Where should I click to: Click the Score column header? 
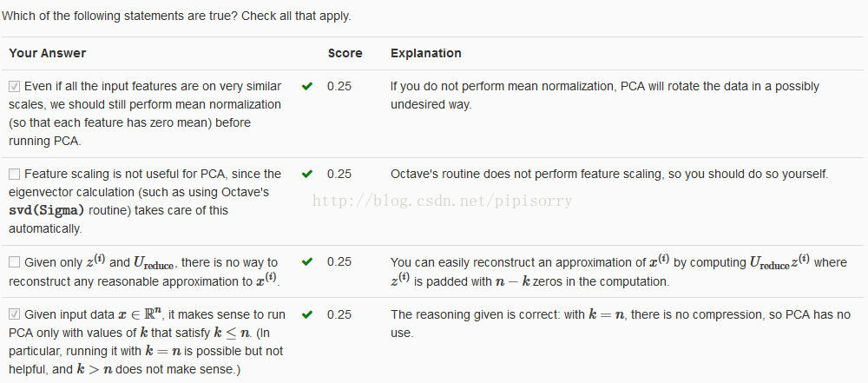click(x=345, y=53)
